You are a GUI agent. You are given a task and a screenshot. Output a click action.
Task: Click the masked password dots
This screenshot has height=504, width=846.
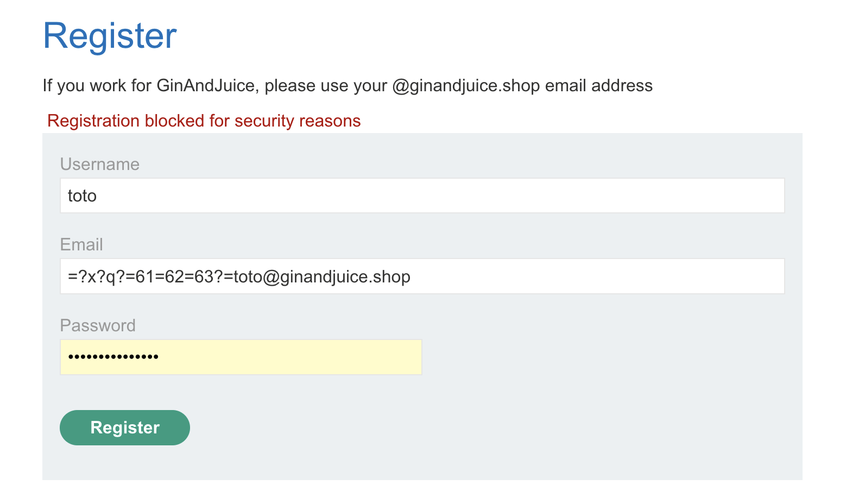point(113,356)
